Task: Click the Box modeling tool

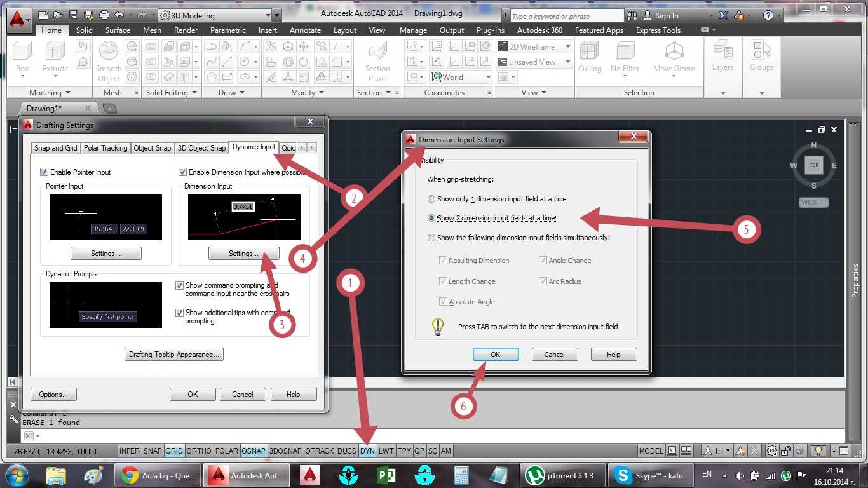Action: click(22, 58)
